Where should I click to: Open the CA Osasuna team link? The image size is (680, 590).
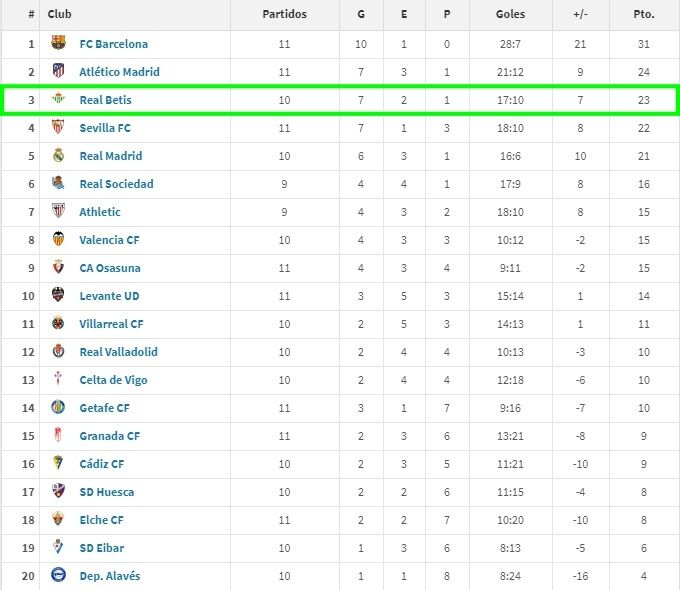110,268
